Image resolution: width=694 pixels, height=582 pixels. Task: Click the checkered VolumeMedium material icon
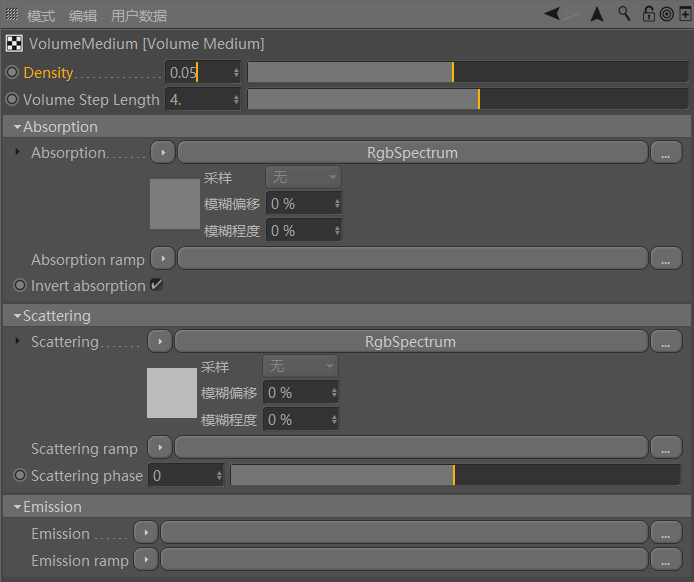(x=15, y=44)
